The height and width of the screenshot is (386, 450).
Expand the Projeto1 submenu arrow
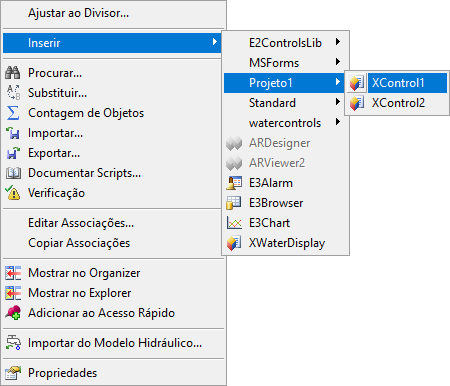click(338, 82)
